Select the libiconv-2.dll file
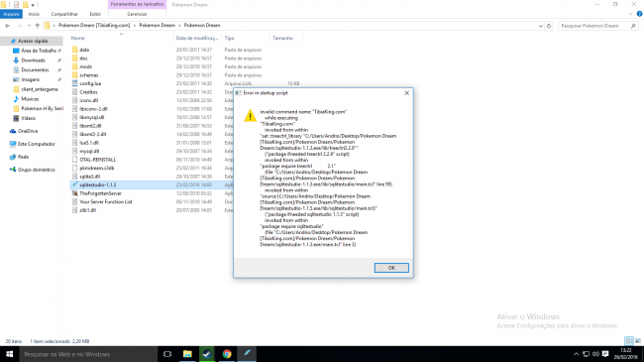The height and width of the screenshot is (362, 644). click(x=93, y=109)
